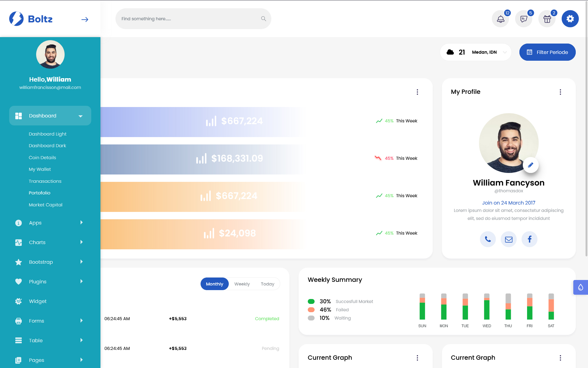Image resolution: width=588 pixels, height=368 pixels.
Task: Switch to Weekly view
Action: point(242,284)
